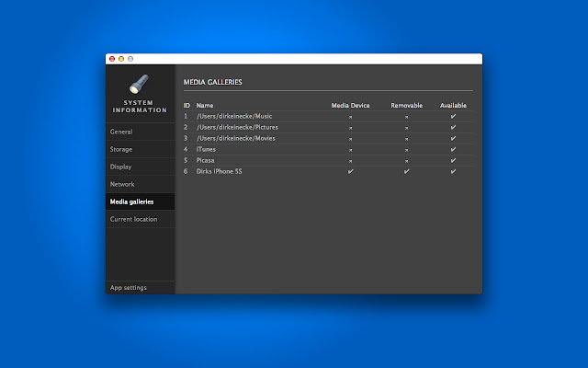Click the MEDIA GALLERIES heading
The height and width of the screenshot is (368, 588).
pyautogui.click(x=212, y=82)
